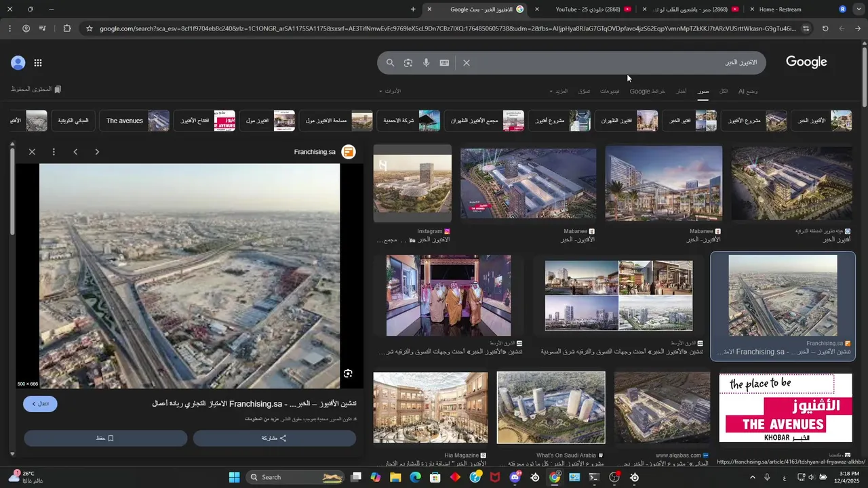Switch to فيديوهات videos tab
The width and height of the screenshot is (868, 488).
tap(609, 91)
